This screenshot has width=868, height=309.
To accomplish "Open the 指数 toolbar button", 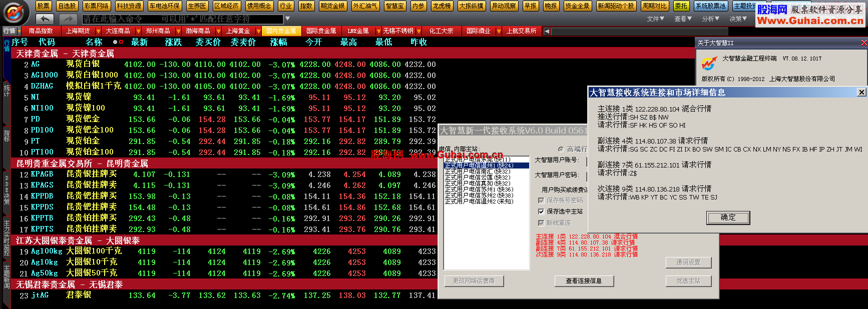I will pyautogui.click(x=306, y=6).
